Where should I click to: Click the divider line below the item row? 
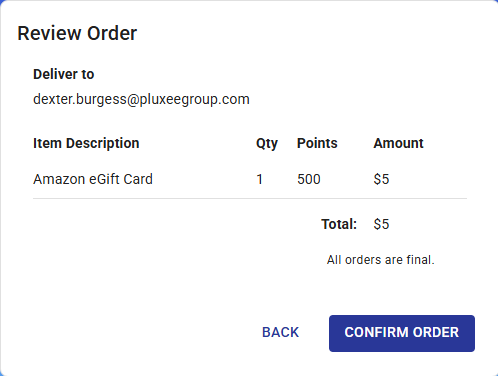point(250,198)
